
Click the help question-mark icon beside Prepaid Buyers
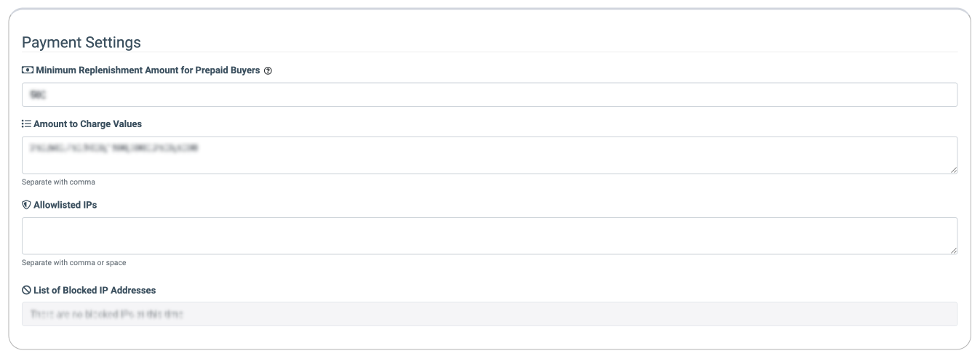pos(268,71)
